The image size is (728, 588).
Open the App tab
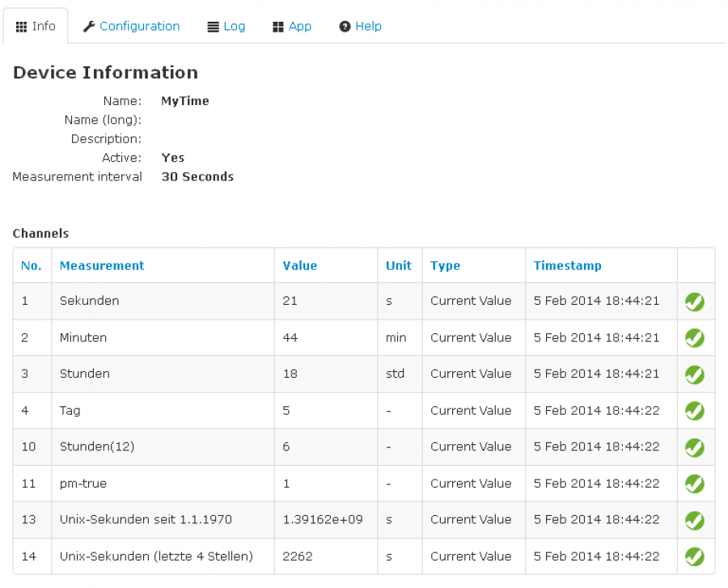point(291,26)
